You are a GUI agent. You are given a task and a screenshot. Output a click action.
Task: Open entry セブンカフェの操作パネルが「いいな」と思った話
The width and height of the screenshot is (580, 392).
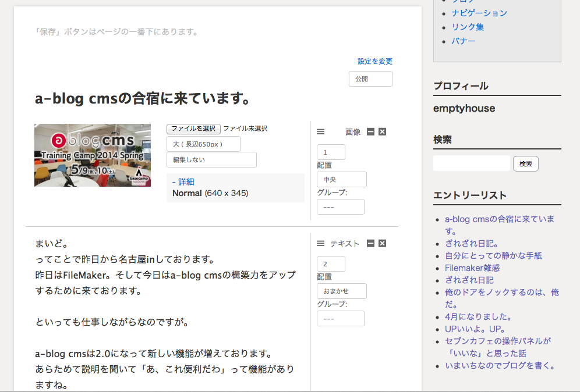(x=498, y=347)
